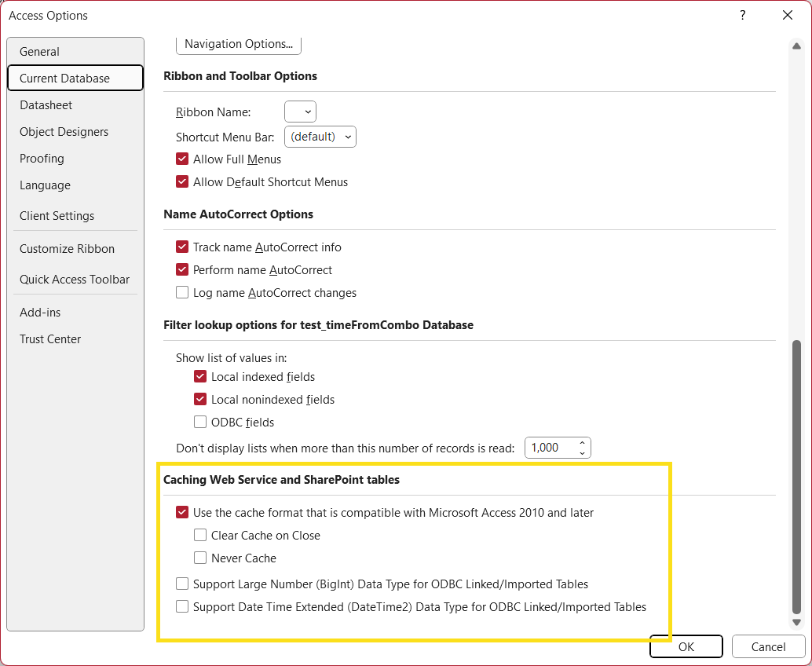Switch to the Datasheet options category
The height and width of the screenshot is (666, 812).
[46, 105]
